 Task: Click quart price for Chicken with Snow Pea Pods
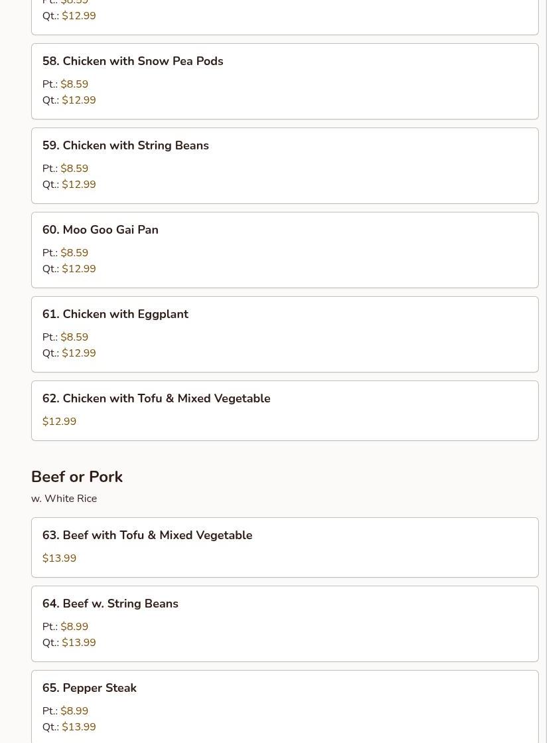(79, 100)
